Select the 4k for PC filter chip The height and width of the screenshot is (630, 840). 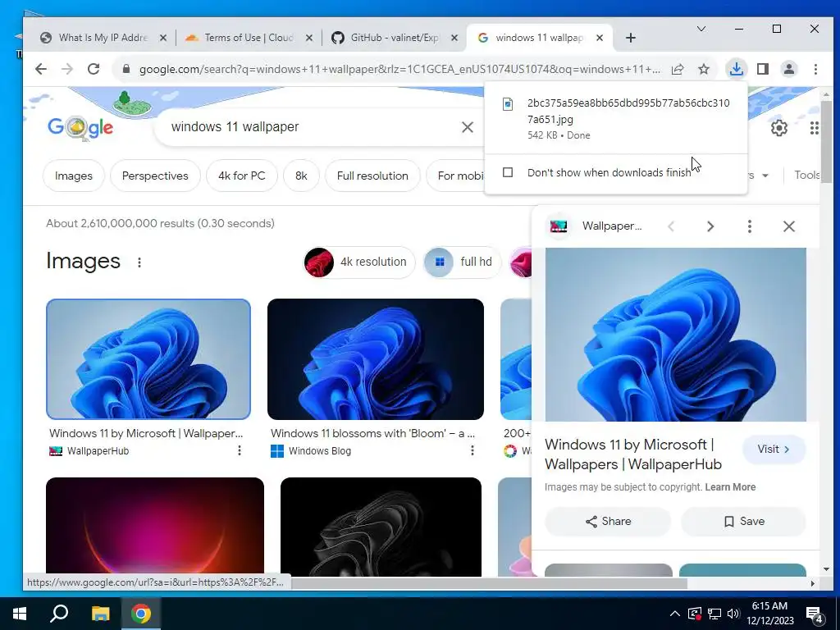(242, 176)
